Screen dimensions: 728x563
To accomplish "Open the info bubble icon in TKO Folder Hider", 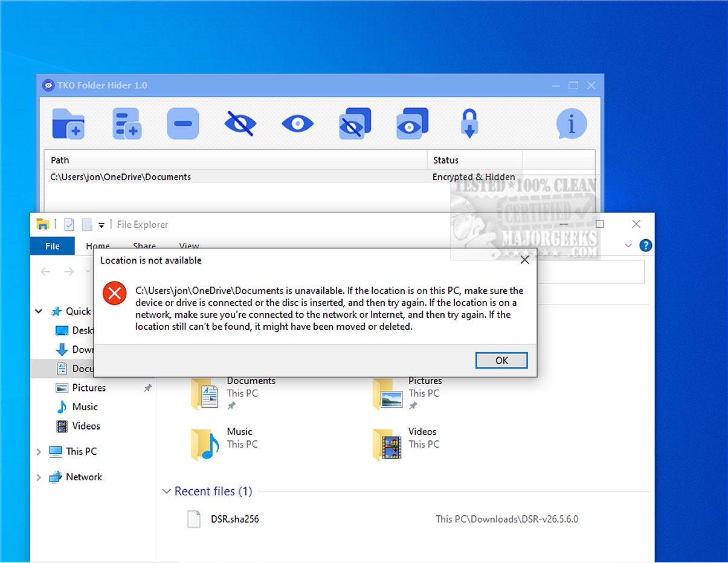I will [x=572, y=124].
